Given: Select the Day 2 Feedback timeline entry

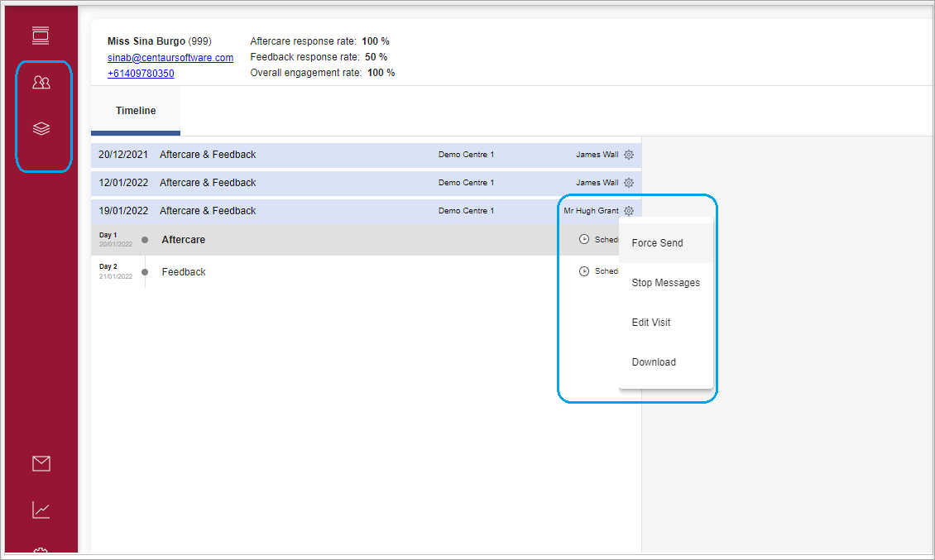Looking at the screenshot, I should point(184,272).
